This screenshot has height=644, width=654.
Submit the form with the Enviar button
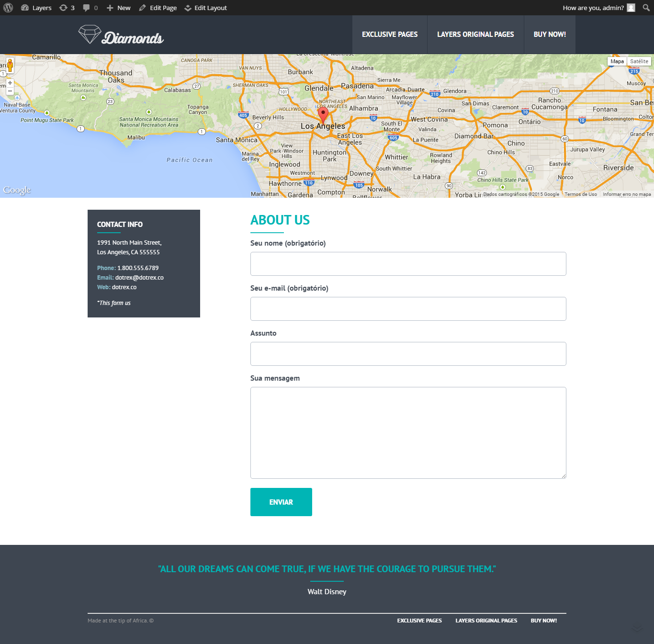281,502
